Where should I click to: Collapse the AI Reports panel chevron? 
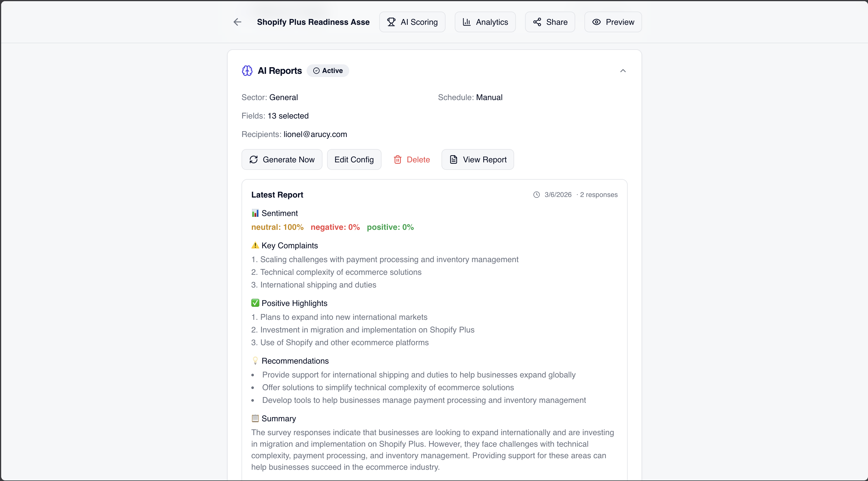click(623, 71)
